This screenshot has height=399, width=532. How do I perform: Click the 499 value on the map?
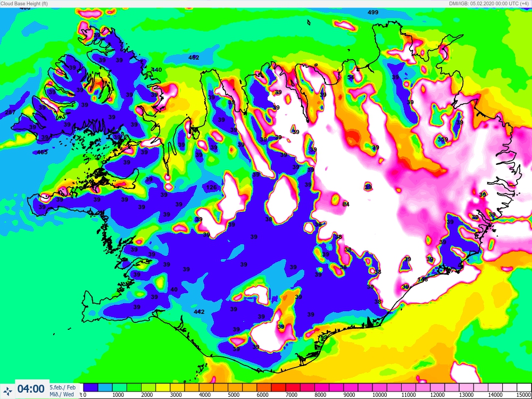pos(373,12)
